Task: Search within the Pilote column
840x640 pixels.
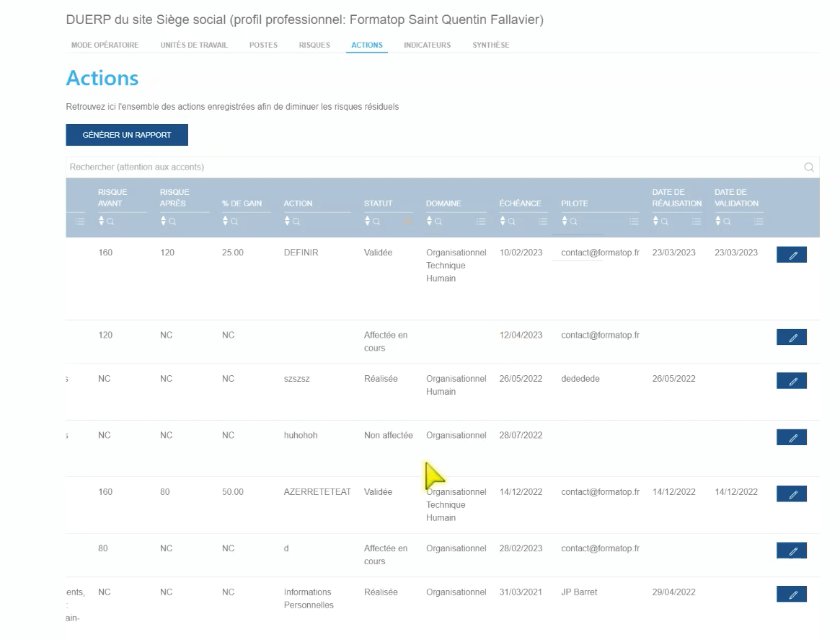Action: 574,222
